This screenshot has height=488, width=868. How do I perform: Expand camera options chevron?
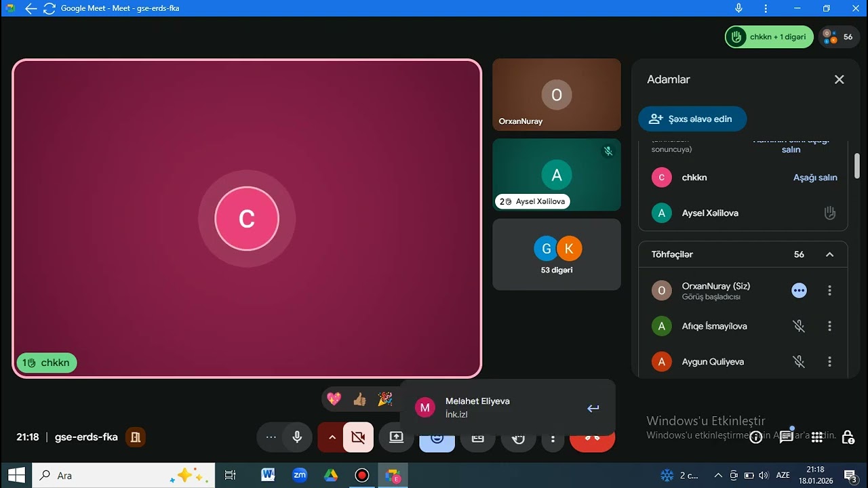(x=332, y=437)
